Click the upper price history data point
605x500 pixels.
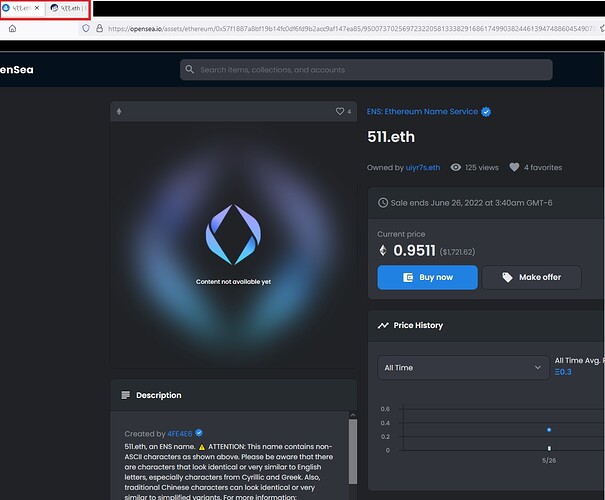coord(549,429)
